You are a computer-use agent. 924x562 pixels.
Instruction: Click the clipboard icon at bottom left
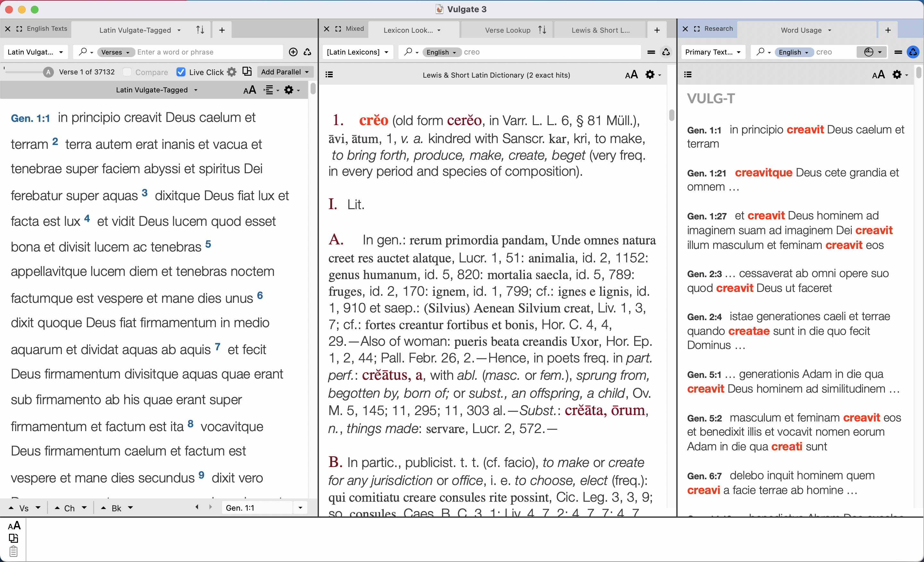(13, 551)
